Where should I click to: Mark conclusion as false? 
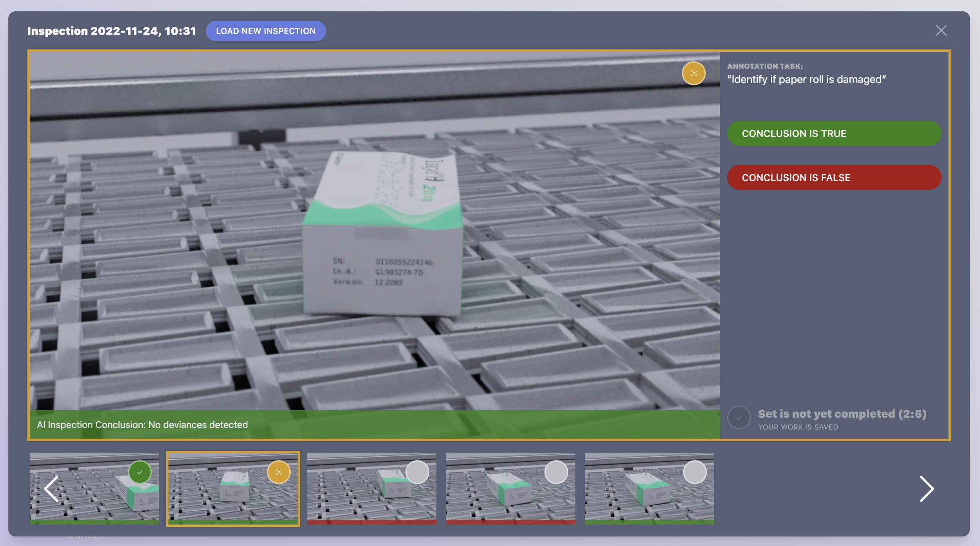[834, 178]
